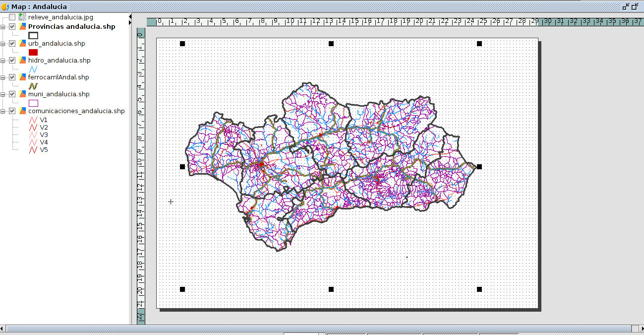644x335 pixels.
Task: Collapse the comunicaciones_andalucia.shp legend node
Action: pos(3,111)
